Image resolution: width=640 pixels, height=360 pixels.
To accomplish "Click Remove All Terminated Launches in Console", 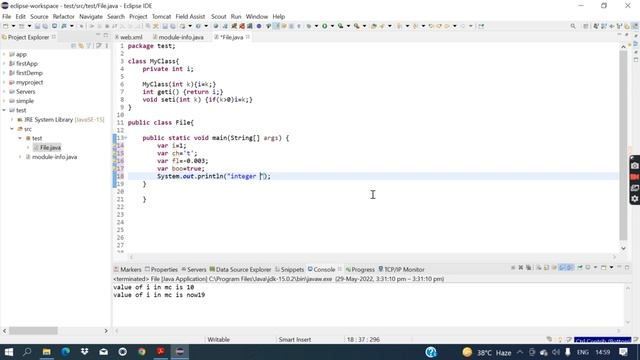I will point(529,268).
